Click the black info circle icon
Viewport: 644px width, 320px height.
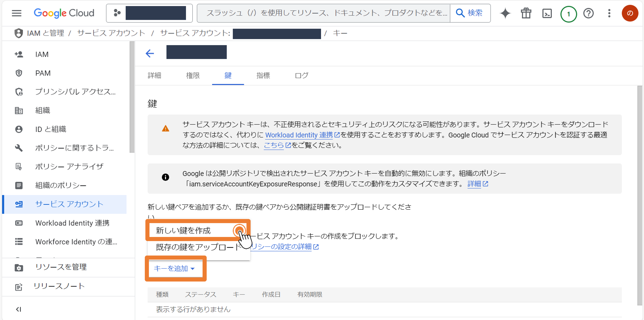[x=165, y=177]
